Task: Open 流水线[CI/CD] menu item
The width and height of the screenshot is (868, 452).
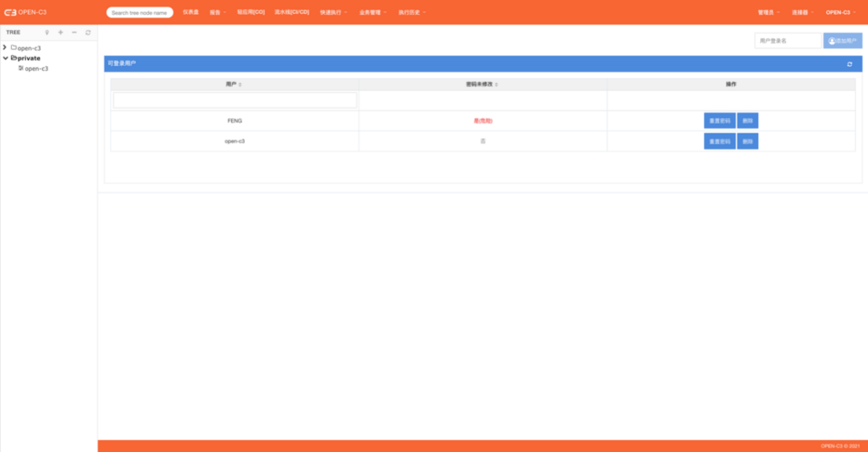Action: coord(292,12)
